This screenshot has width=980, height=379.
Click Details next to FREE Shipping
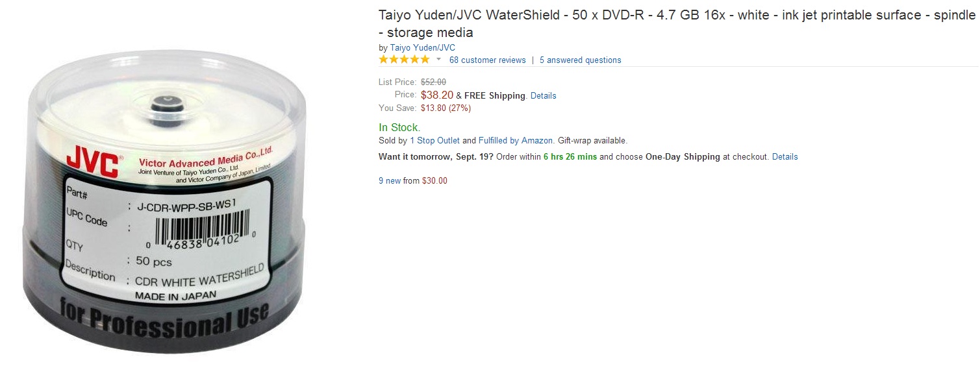click(x=543, y=96)
